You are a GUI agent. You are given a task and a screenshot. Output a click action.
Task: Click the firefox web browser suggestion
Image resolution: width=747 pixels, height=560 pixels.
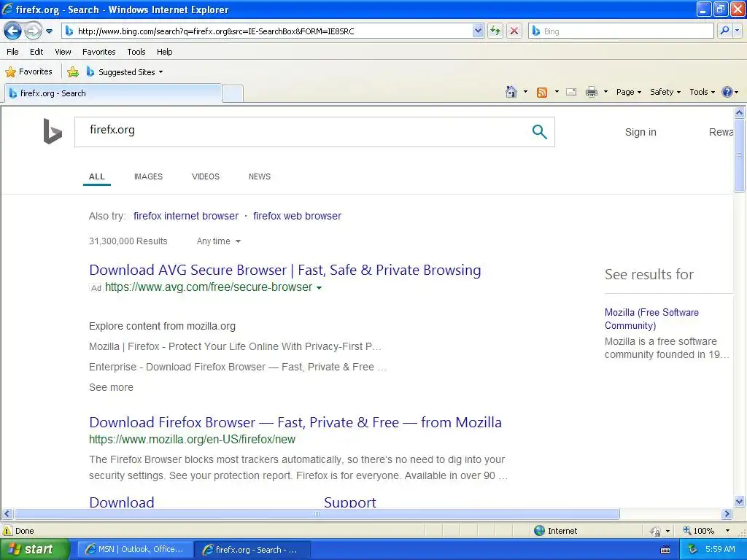pyautogui.click(x=298, y=216)
